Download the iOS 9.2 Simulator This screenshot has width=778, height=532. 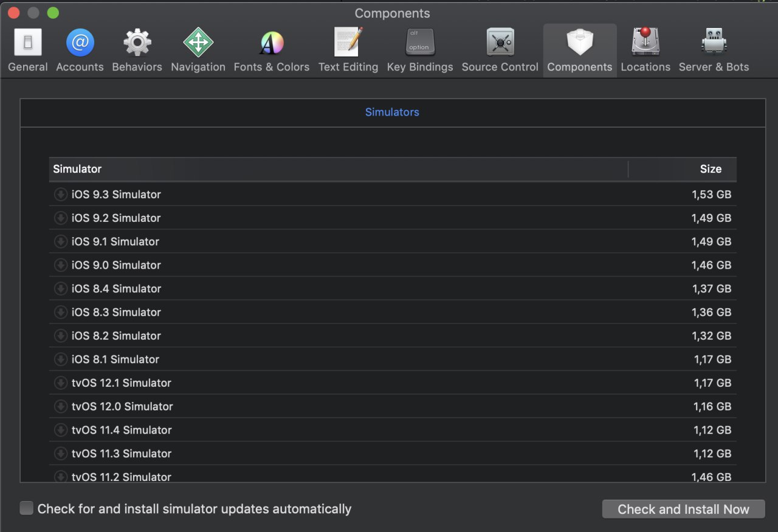click(60, 218)
